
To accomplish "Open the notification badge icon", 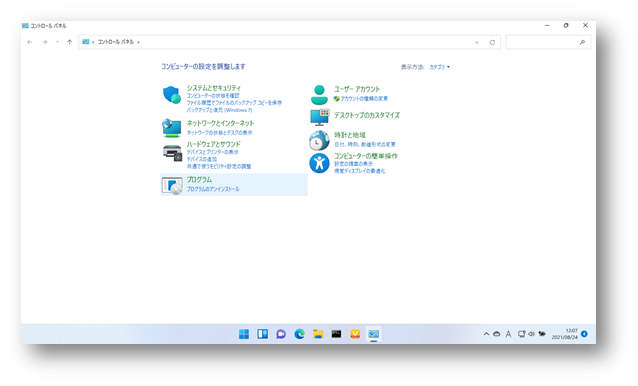I will click(x=584, y=334).
